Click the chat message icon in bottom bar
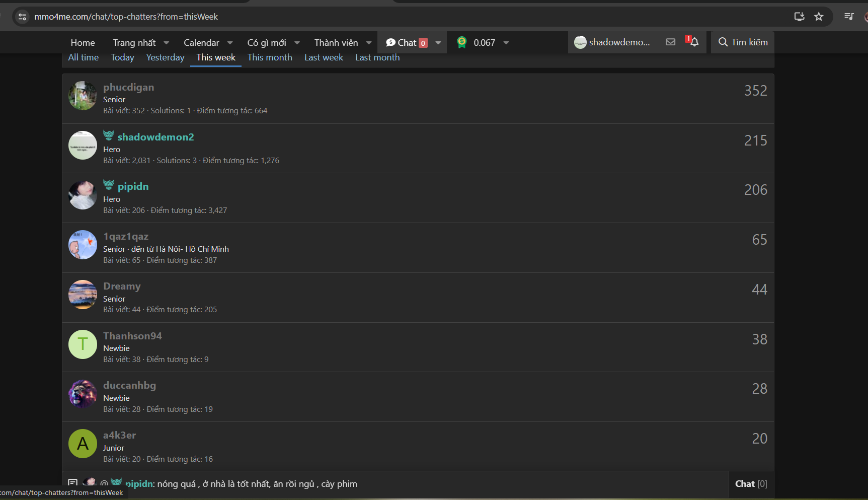 (x=73, y=483)
